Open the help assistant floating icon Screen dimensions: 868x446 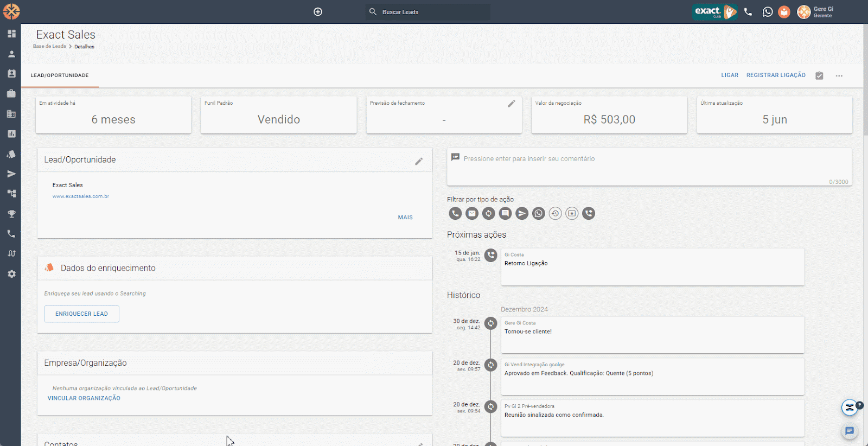tap(850, 407)
